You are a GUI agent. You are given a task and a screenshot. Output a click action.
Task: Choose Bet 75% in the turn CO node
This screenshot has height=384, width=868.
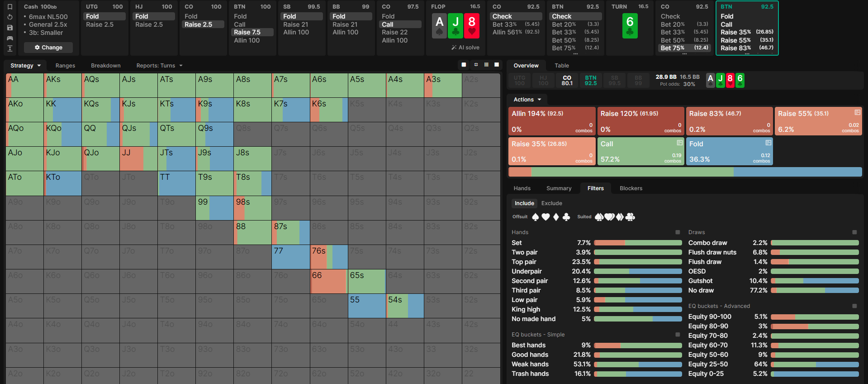[684, 48]
